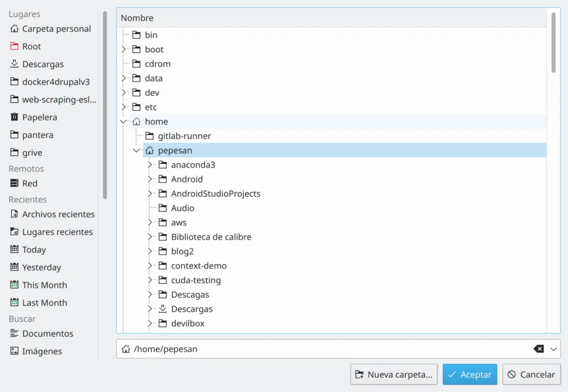Select the Papelera trash icon
568x392 pixels.
(x=14, y=118)
